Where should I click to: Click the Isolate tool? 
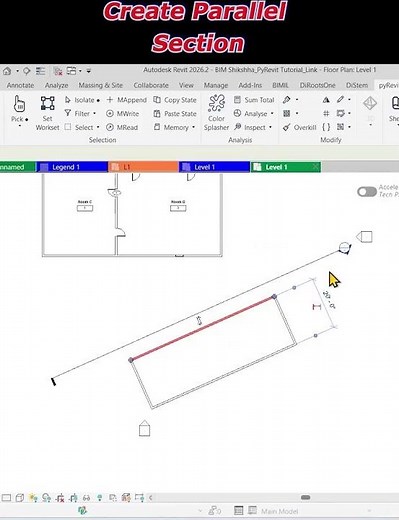[82, 100]
